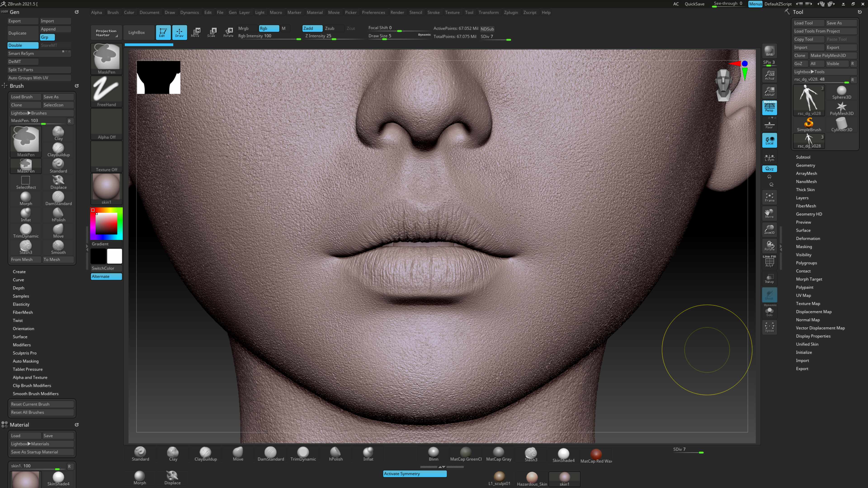Expand the Subtool section
Image resolution: width=868 pixels, height=488 pixels.
pyautogui.click(x=803, y=157)
